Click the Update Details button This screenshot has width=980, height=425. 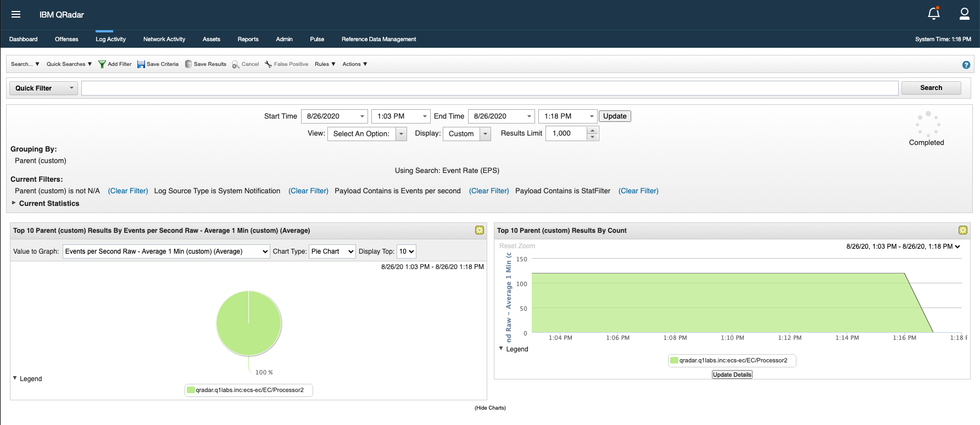tap(732, 374)
